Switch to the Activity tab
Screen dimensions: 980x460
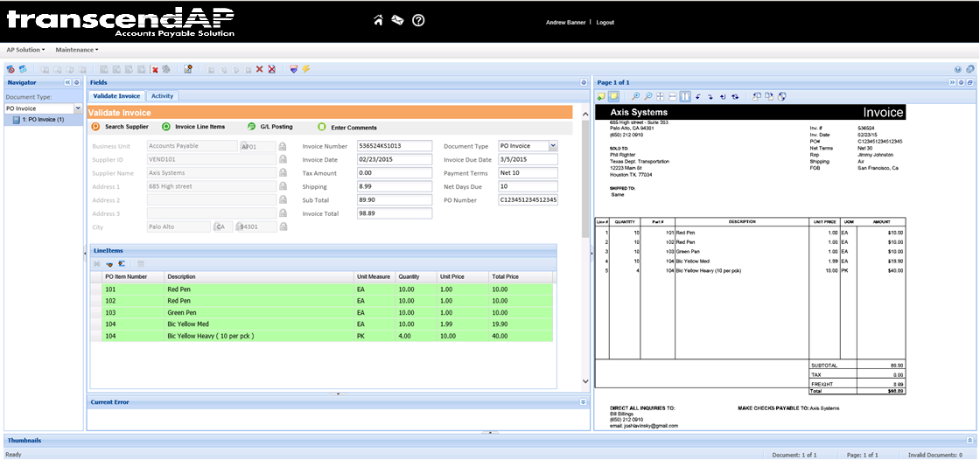162,96
